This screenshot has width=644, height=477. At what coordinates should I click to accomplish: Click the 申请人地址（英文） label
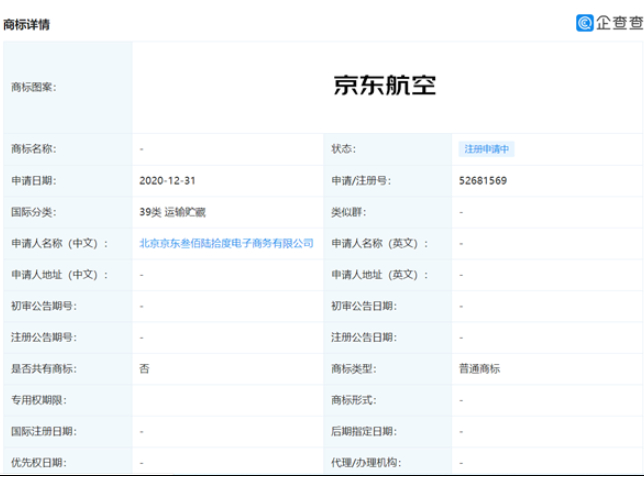(x=380, y=274)
